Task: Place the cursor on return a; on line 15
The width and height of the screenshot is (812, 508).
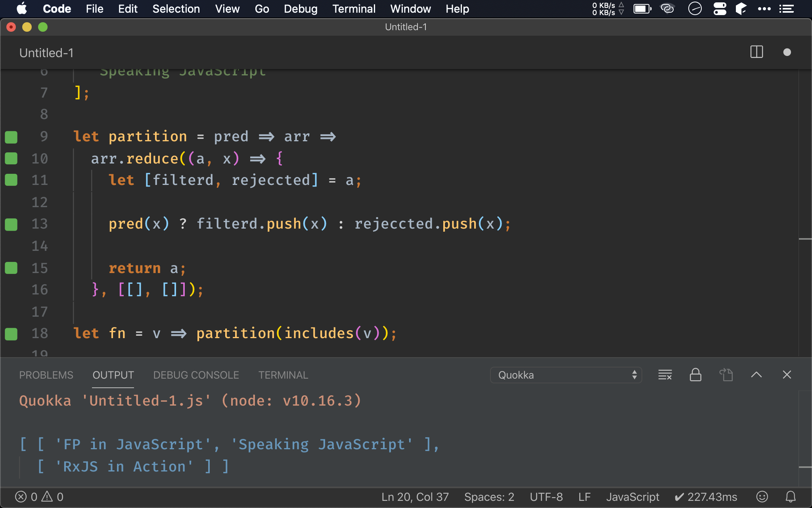Action: point(147,268)
